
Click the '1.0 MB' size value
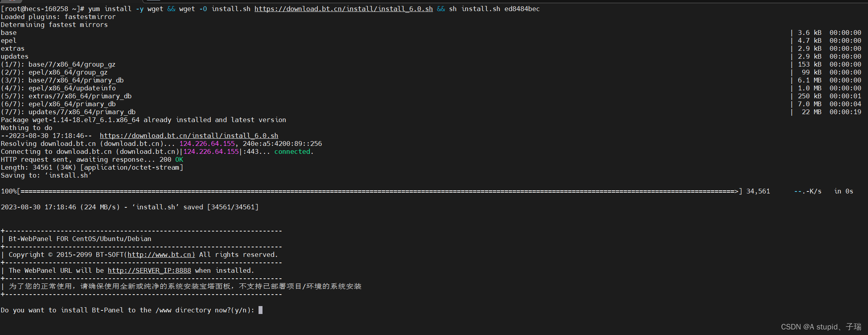(x=810, y=88)
